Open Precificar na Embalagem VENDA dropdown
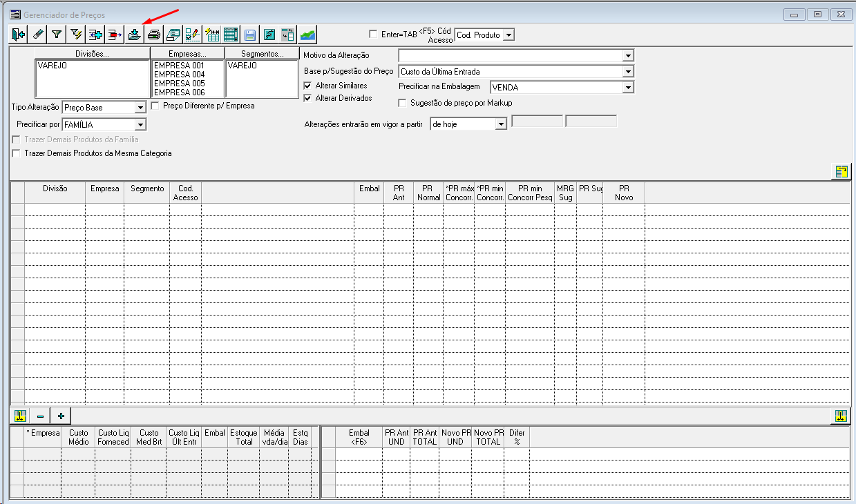Image resolution: width=856 pixels, height=504 pixels. [x=628, y=87]
